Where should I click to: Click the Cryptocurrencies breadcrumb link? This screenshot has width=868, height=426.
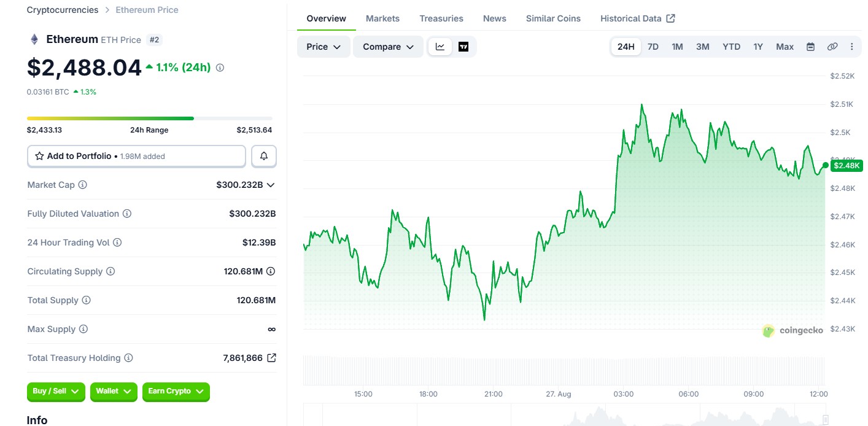coord(63,10)
